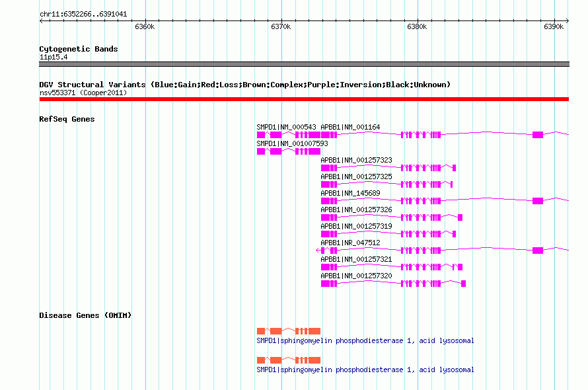Click the APBB1 NM_001257320 gene model glyph
The height and width of the screenshot is (390, 588).
393,284
